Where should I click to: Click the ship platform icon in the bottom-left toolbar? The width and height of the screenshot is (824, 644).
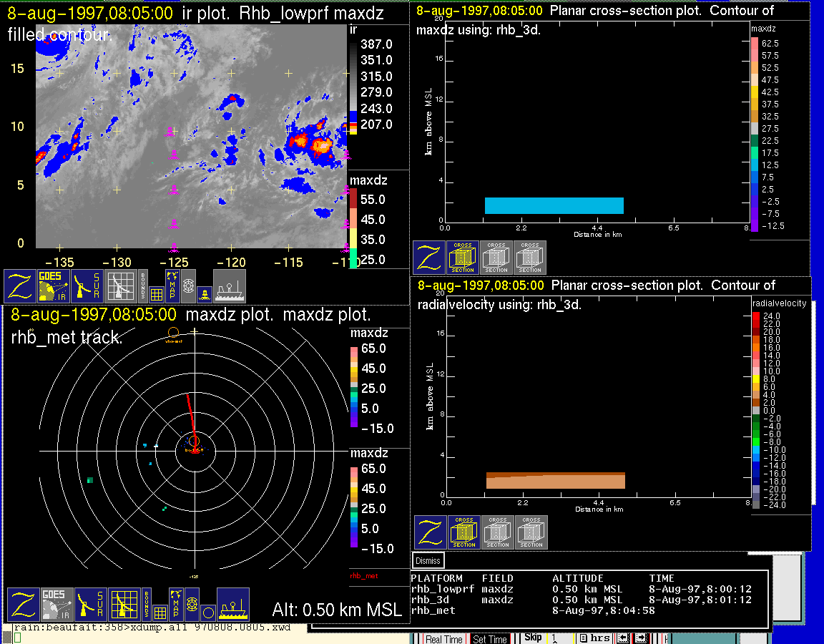click(x=232, y=605)
